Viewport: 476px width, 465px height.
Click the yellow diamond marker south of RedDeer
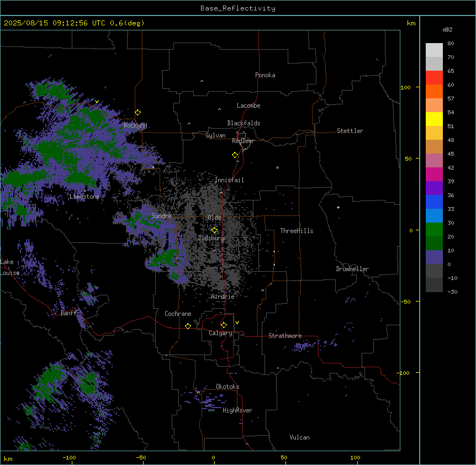[x=235, y=155]
